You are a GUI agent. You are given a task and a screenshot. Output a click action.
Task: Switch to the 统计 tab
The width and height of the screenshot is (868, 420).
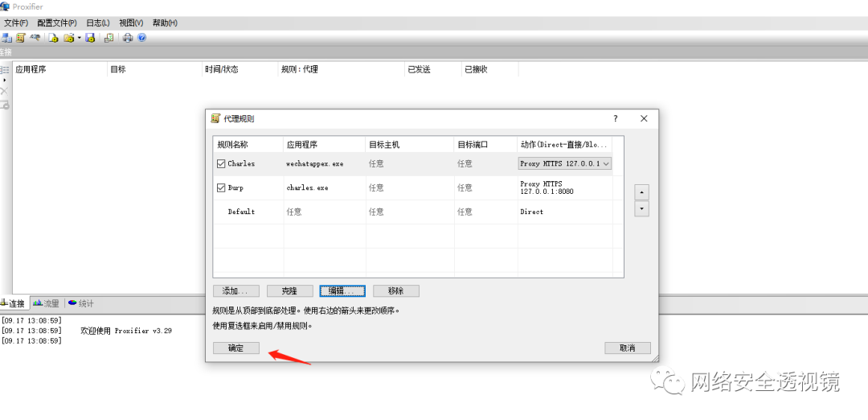pyautogui.click(x=81, y=303)
